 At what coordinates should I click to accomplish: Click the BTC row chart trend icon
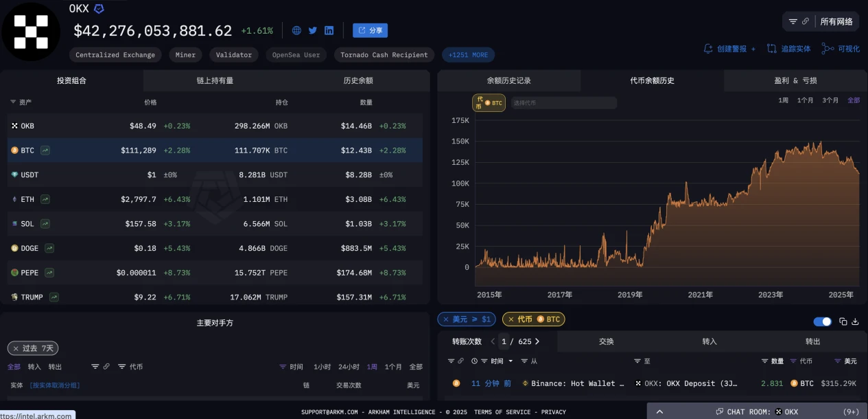45,150
